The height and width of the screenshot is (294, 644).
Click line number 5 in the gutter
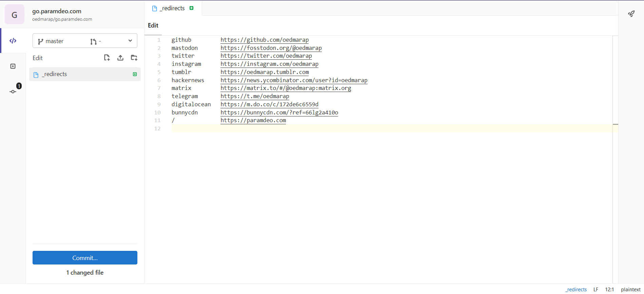click(159, 72)
